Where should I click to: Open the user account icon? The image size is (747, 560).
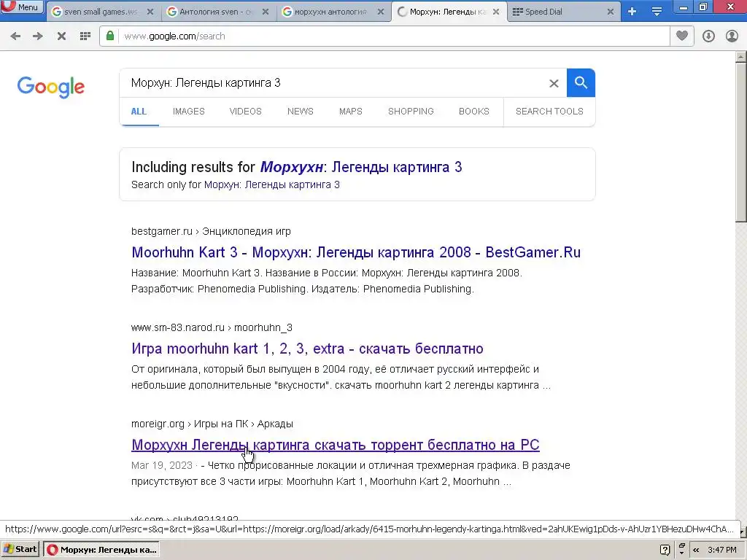(732, 36)
